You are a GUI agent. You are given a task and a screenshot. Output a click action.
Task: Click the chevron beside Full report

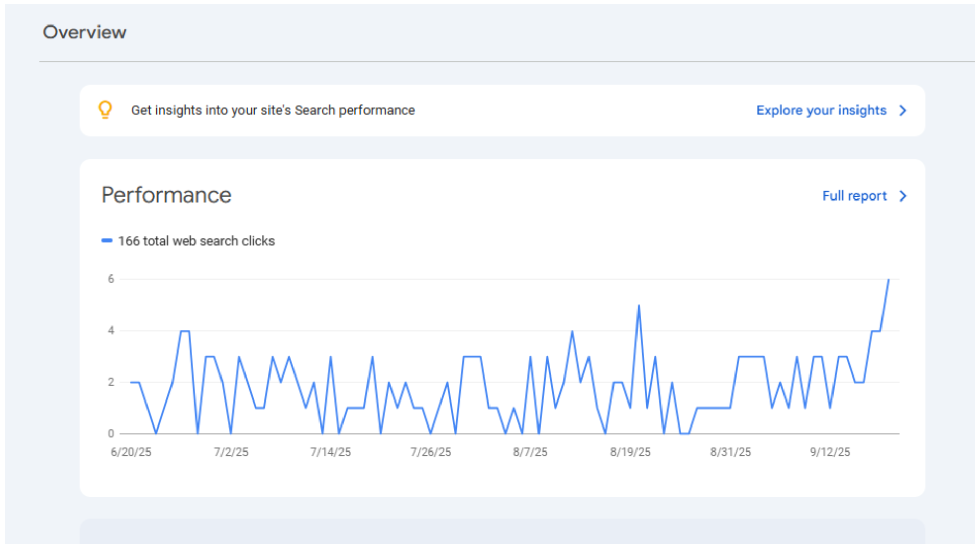(903, 196)
